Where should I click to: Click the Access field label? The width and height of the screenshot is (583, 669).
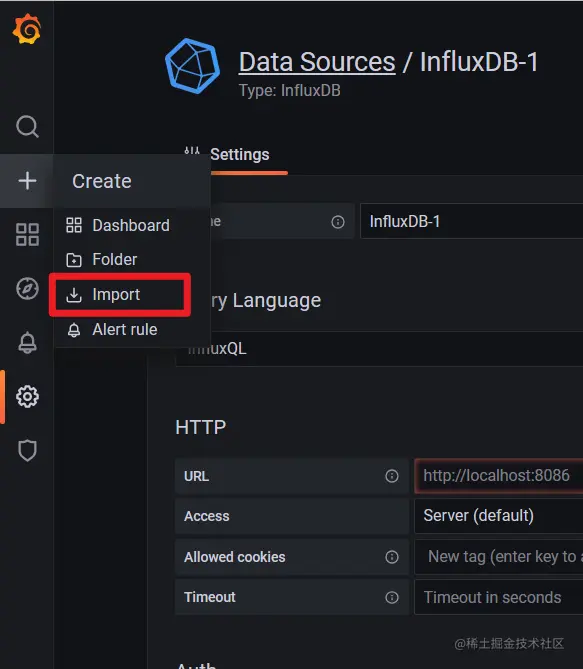207,516
